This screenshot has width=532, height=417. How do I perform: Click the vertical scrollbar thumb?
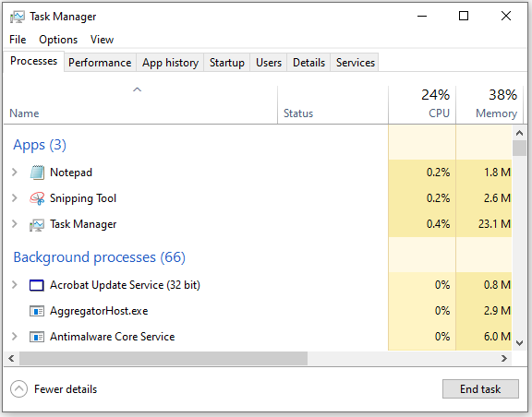[x=519, y=149]
